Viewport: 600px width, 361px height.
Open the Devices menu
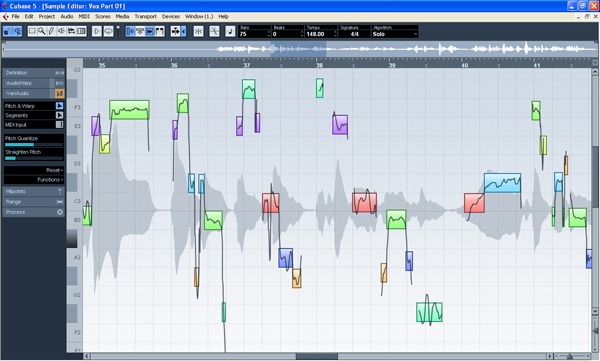[x=171, y=16]
